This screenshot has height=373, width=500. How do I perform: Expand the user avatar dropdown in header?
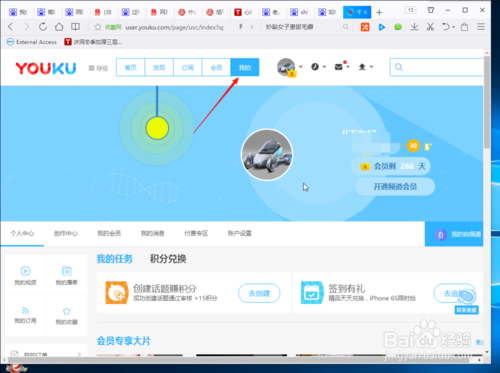point(301,67)
